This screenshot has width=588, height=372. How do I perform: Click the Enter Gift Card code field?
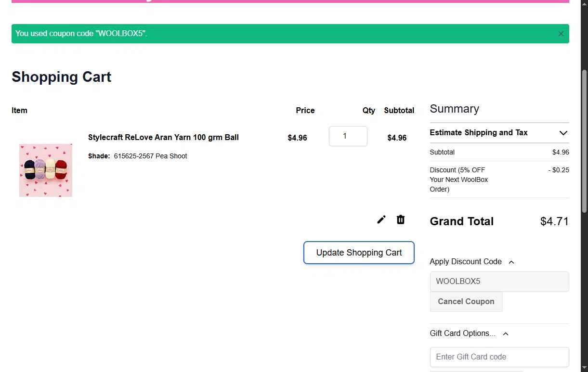(x=499, y=357)
